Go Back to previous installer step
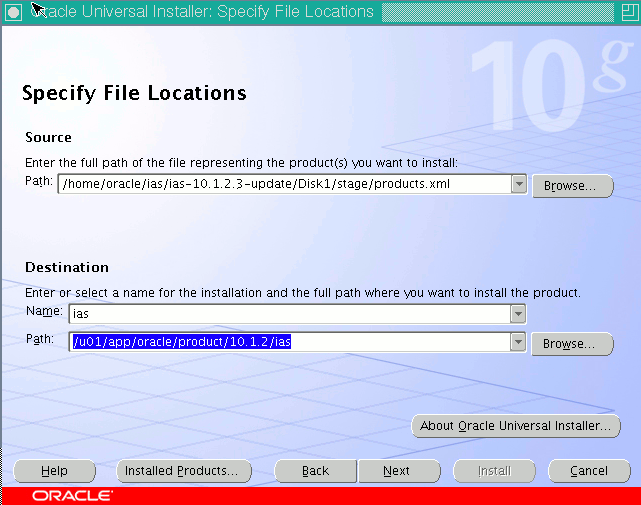Screen dimensions: 641x505 tap(316, 471)
